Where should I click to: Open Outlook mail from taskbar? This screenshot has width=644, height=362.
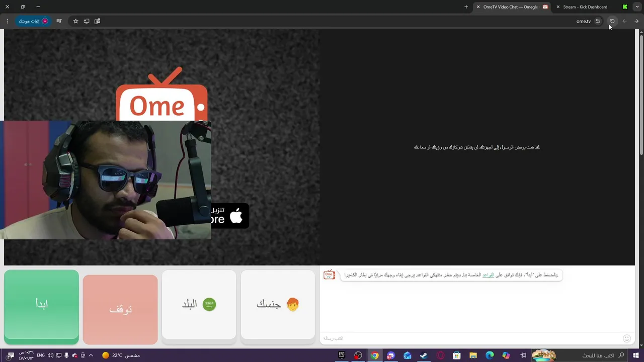pyautogui.click(x=407, y=355)
